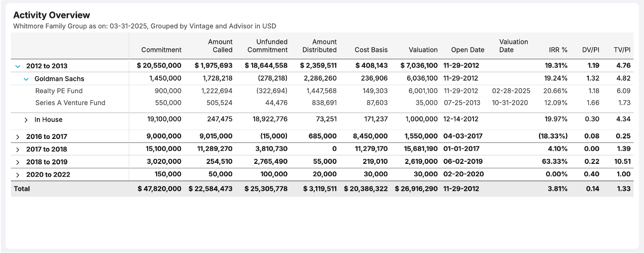The width and height of the screenshot is (644, 253).
Task: Open the Realty PE Fund row
Action: [59, 91]
